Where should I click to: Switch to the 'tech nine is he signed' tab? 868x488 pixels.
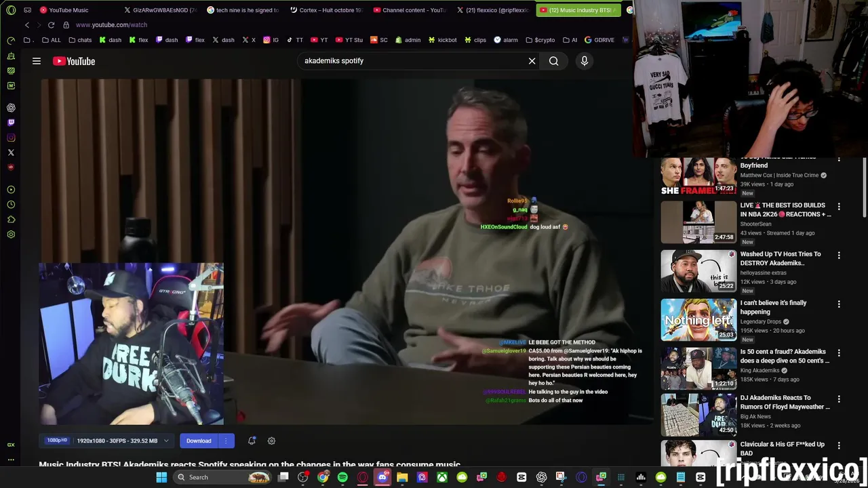pyautogui.click(x=242, y=10)
